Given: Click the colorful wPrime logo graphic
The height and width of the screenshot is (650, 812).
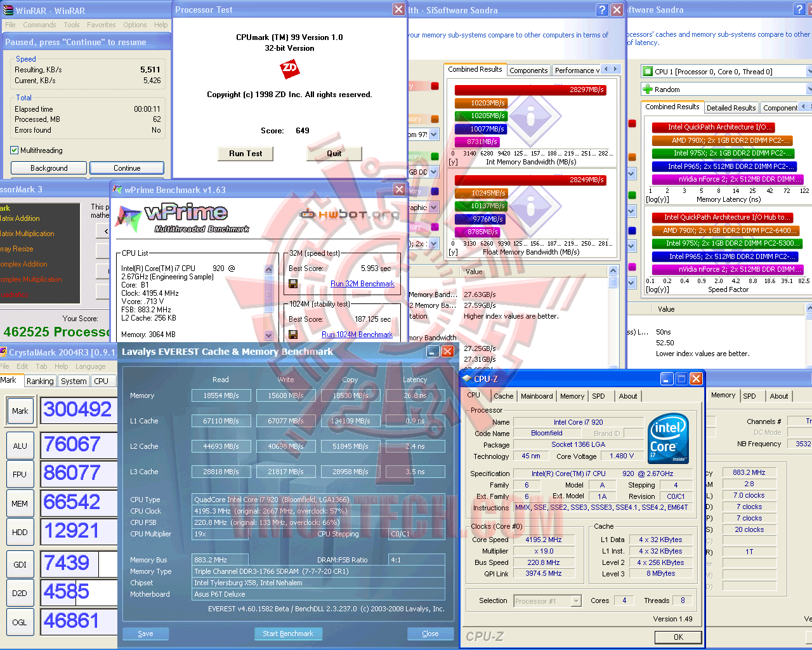Looking at the screenshot, I should [129, 218].
